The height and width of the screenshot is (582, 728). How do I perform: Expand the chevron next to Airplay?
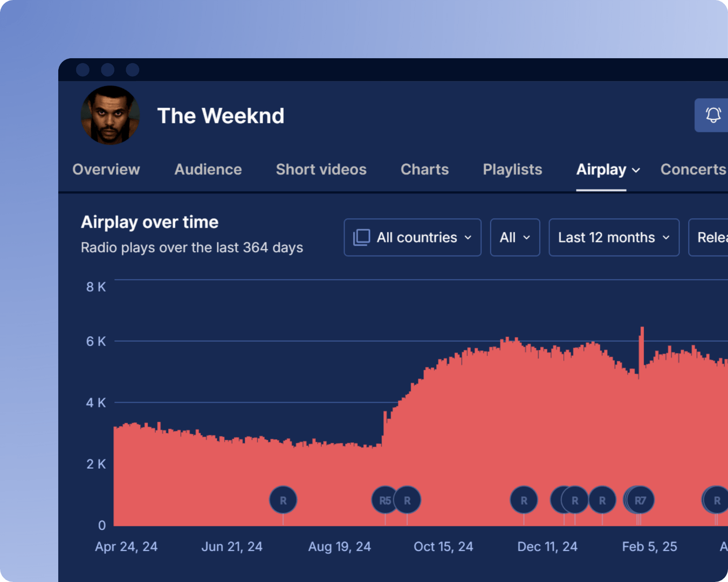tap(635, 170)
